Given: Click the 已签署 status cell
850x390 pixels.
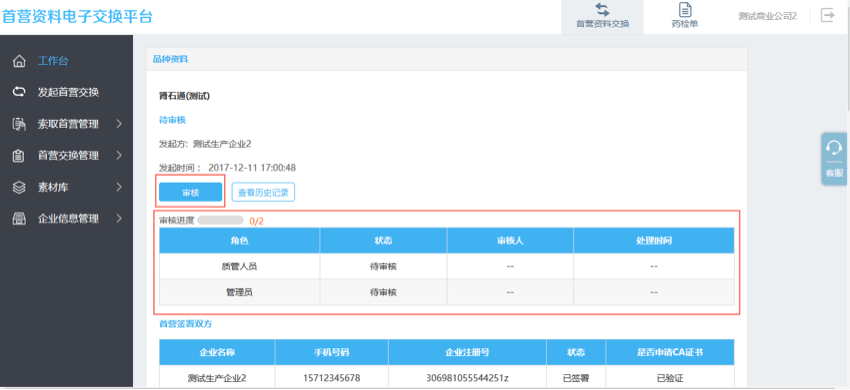Looking at the screenshot, I should [576, 378].
